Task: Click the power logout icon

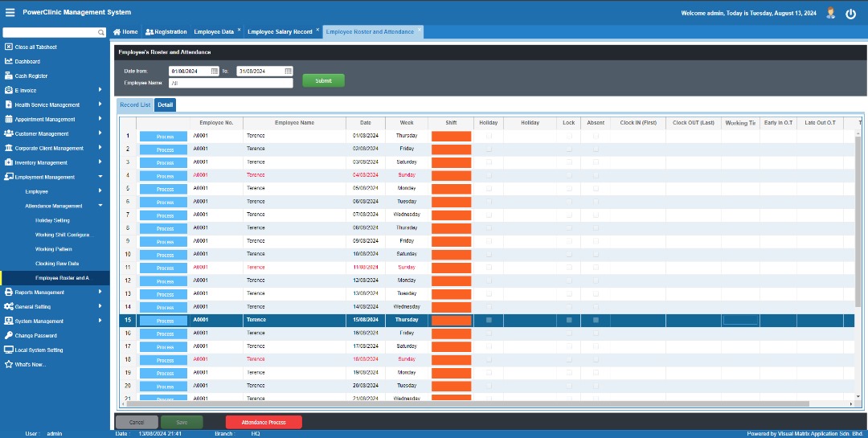Action: click(x=850, y=13)
